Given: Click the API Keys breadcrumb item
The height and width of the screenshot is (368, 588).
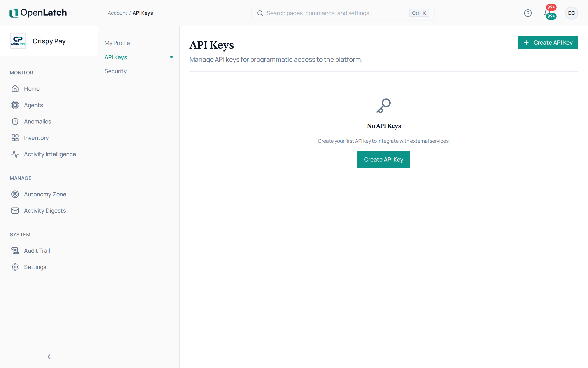Looking at the screenshot, I should (143, 13).
